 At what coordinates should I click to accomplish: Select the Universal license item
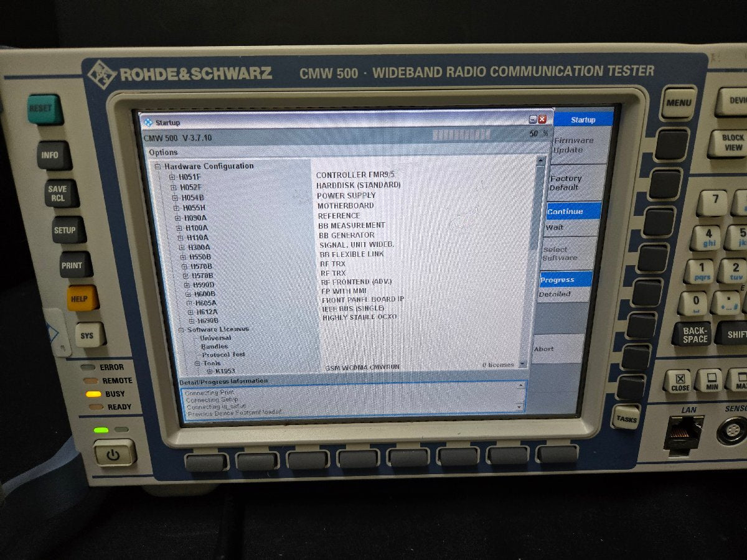pyautogui.click(x=215, y=338)
